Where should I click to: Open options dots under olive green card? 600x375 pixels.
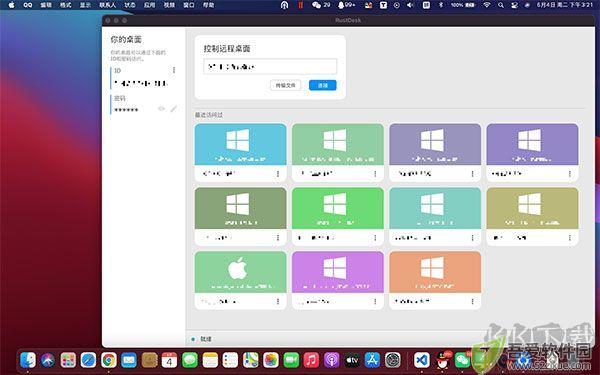278,238
